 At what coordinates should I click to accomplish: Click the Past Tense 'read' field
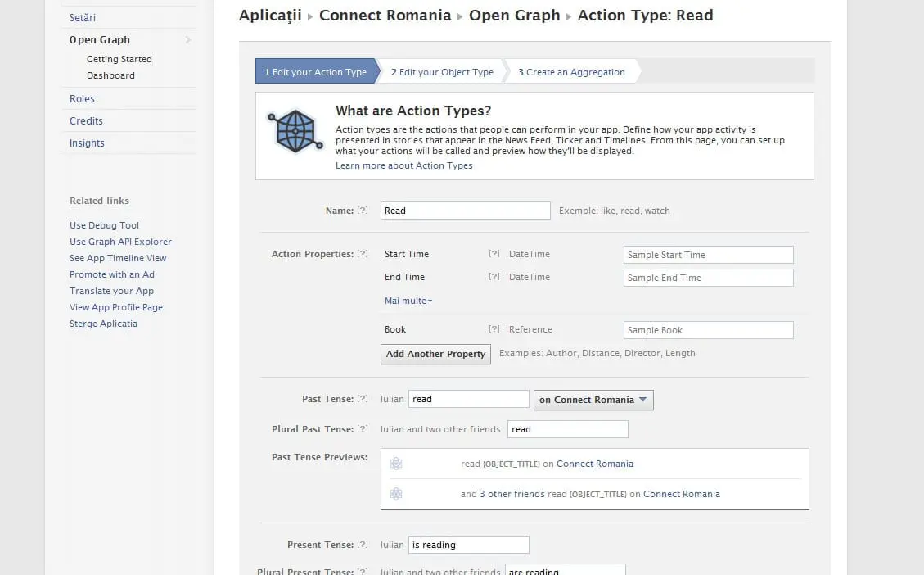point(469,399)
